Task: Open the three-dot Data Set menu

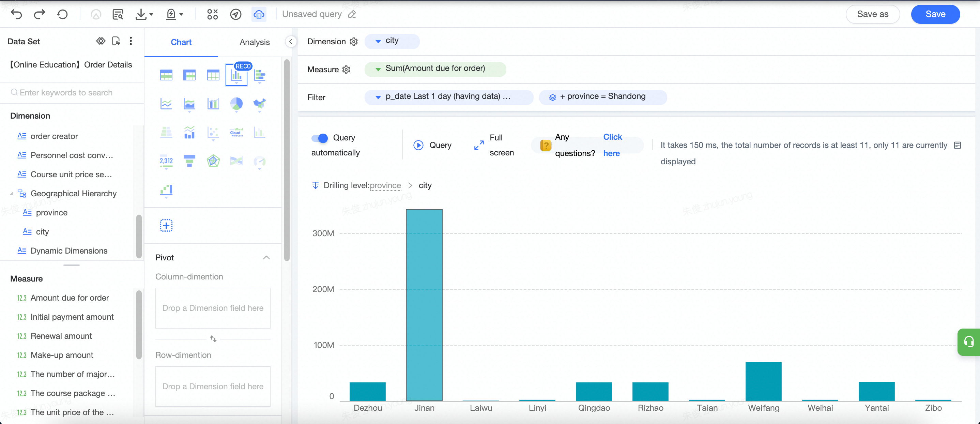Action: point(131,41)
